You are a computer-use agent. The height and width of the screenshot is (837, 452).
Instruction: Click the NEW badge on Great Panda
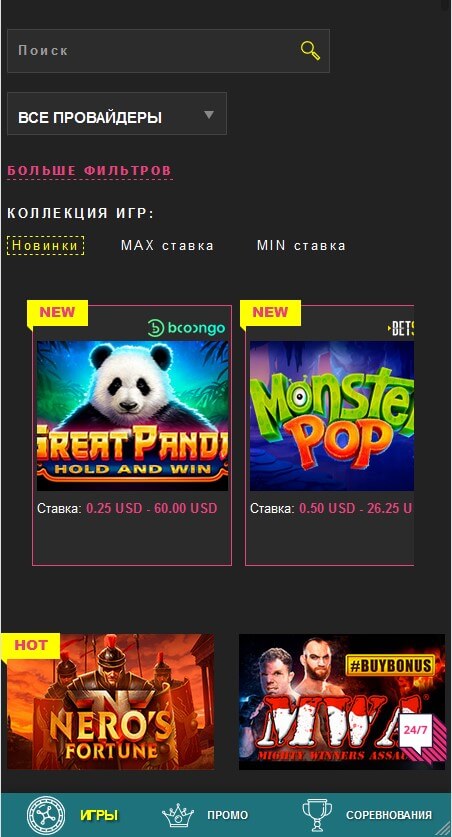[x=57, y=313]
